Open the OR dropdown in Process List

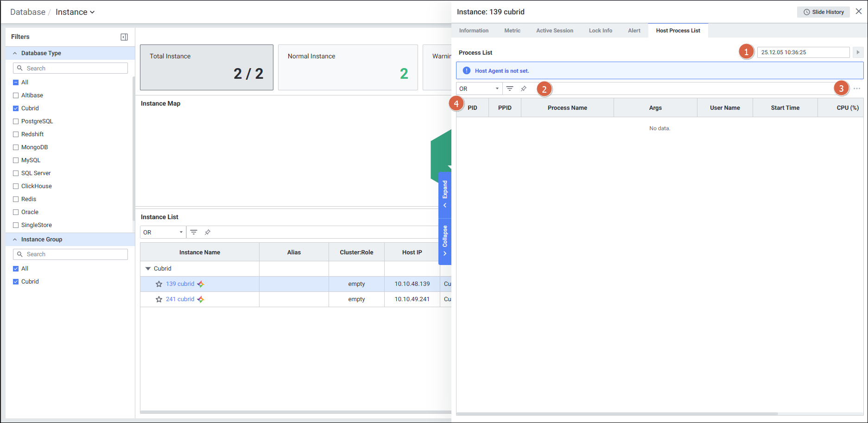[x=479, y=88]
